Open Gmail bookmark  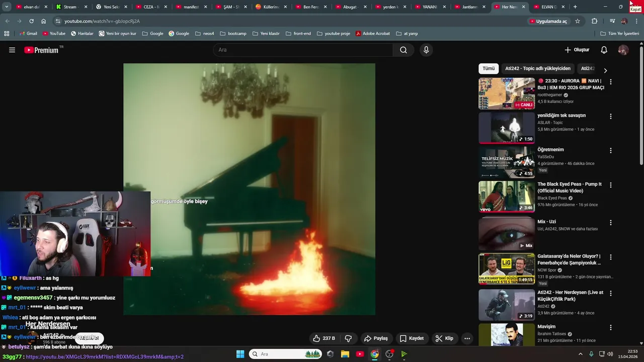(28, 33)
